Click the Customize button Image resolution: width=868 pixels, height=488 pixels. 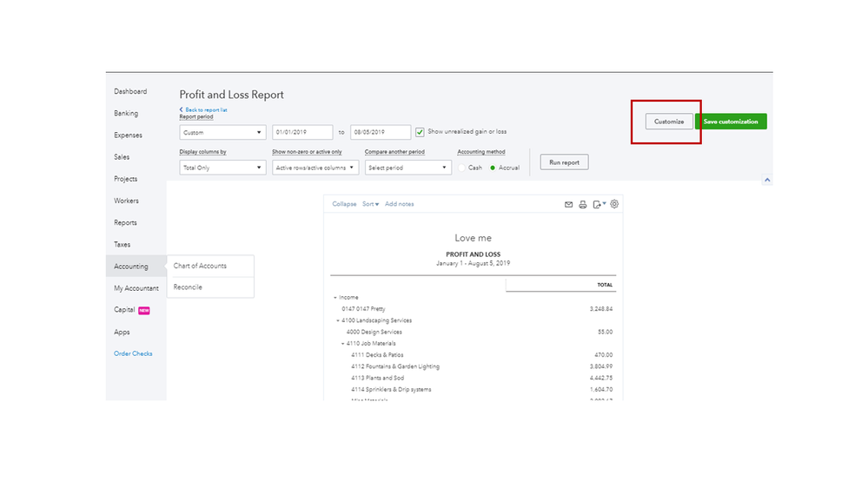(669, 122)
